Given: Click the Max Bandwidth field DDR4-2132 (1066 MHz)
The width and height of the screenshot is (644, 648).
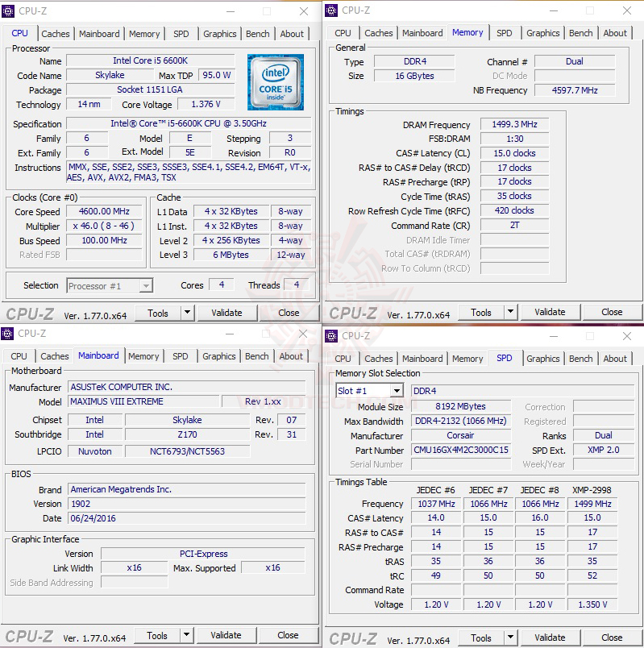Looking at the screenshot, I should (461, 421).
